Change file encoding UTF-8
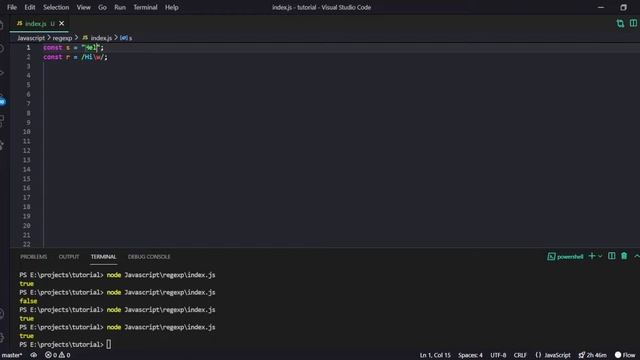 point(498,355)
